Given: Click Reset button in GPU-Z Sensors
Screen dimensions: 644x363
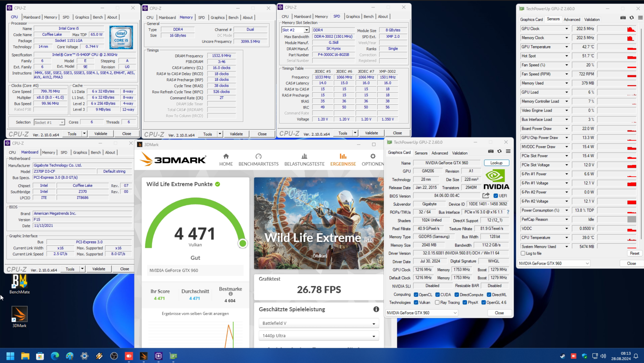Looking at the screenshot, I should click(634, 253).
